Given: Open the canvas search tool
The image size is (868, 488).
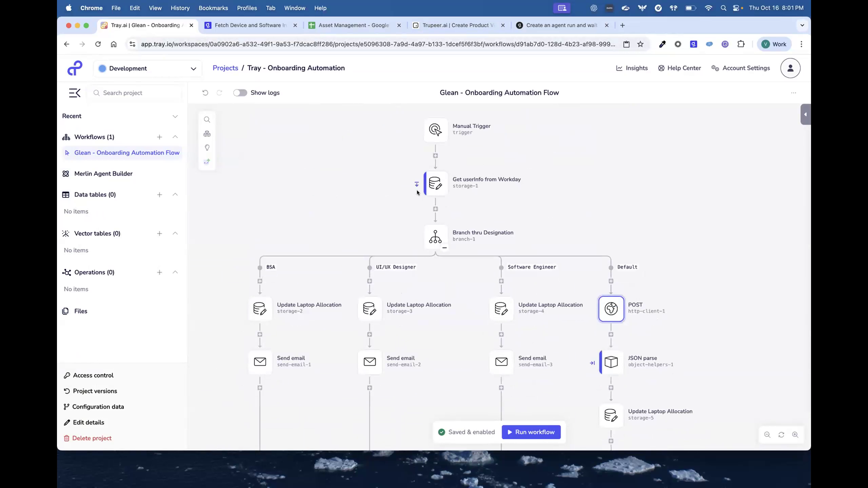Looking at the screenshot, I should click(x=207, y=119).
